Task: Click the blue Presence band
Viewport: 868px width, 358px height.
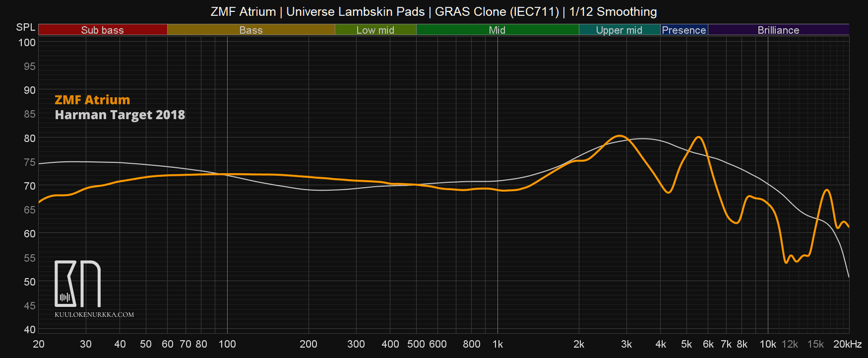Action: coord(684,30)
